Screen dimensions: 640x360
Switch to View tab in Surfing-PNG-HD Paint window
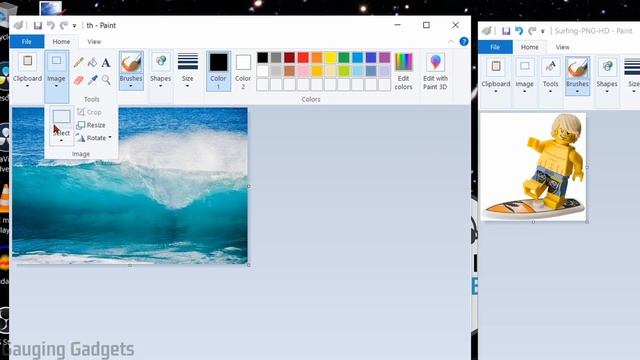[562, 47]
